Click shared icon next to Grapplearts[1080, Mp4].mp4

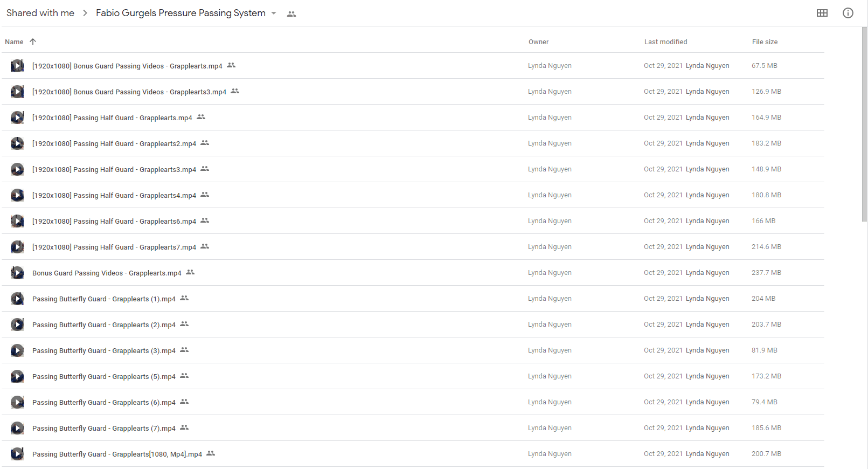point(211,453)
